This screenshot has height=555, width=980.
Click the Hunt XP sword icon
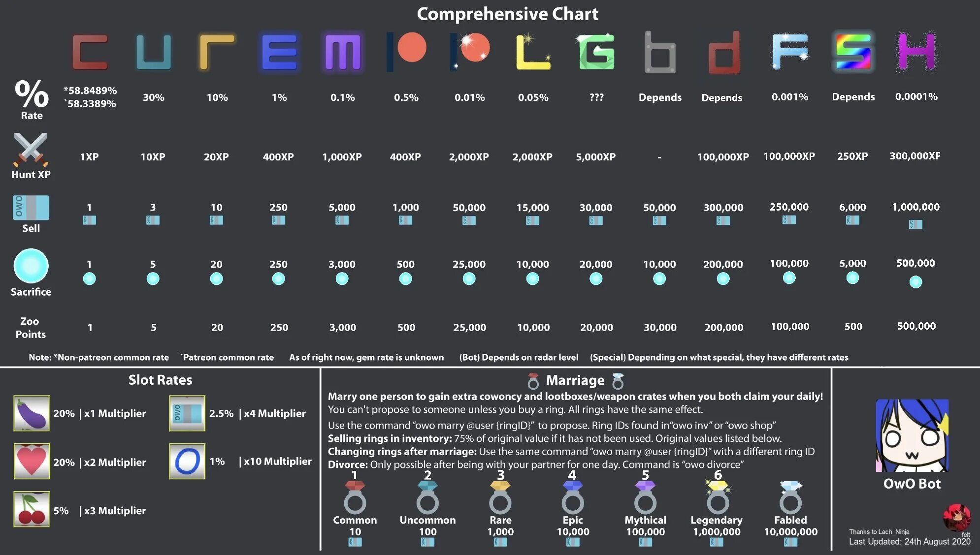pyautogui.click(x=32, y=147)
